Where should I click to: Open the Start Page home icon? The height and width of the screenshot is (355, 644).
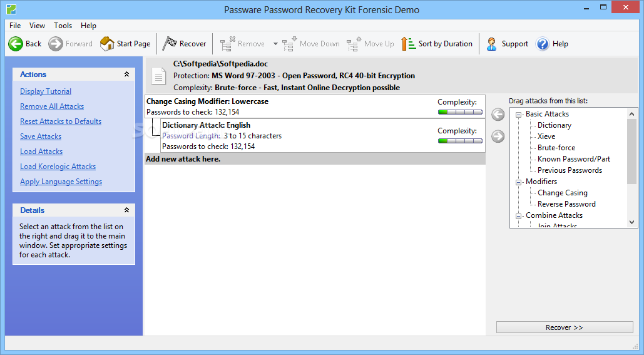pos(107,44)
